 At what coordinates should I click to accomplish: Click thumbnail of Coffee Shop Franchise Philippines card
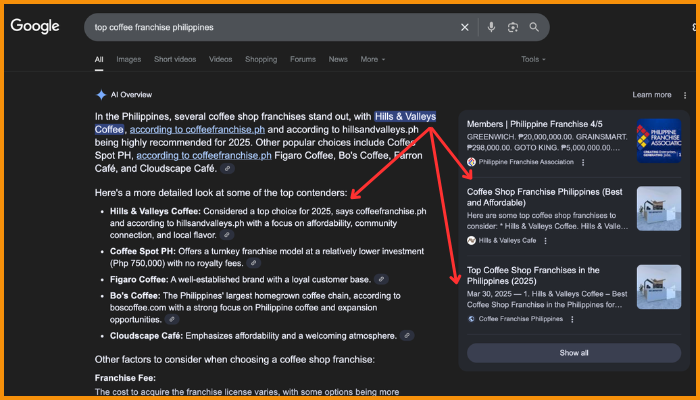coord(658,208)
